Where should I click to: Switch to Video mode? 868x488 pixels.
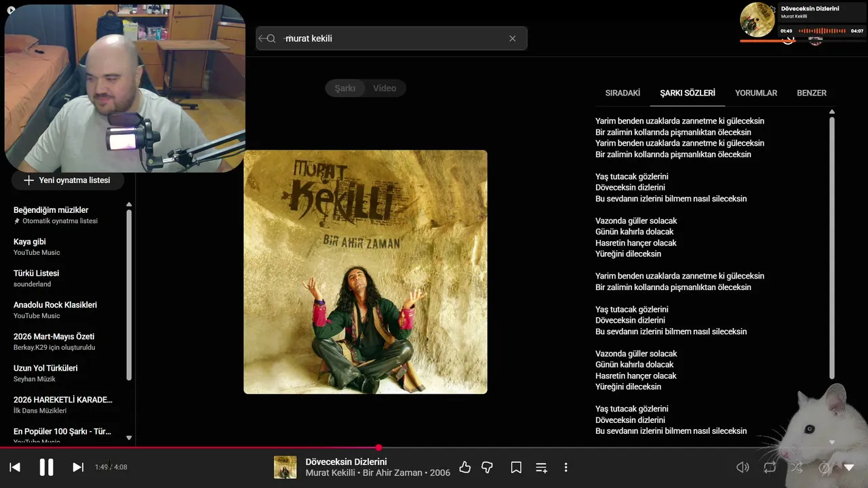[384, 88]
